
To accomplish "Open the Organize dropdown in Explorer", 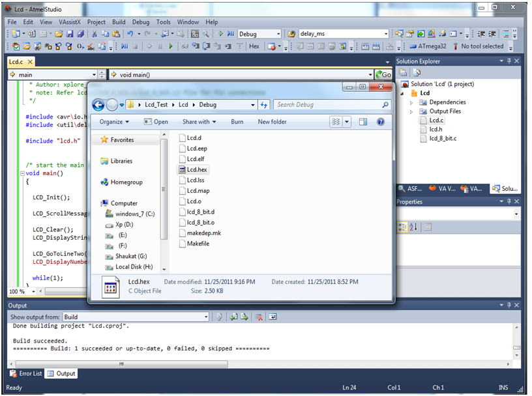I will (x=114, y=122).
